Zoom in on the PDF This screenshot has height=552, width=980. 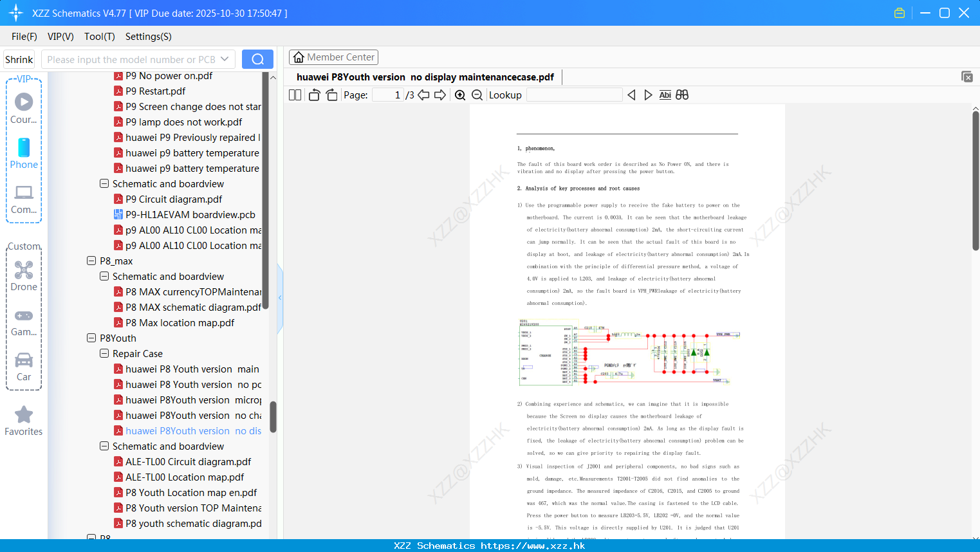pyautogui.click(x=460, y=95)
